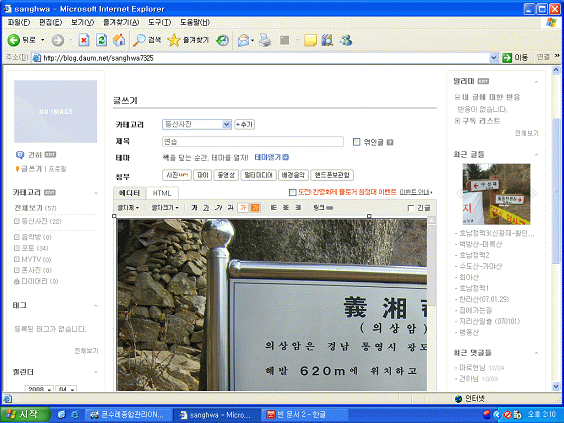Refresh the page with the green arrows icon
The width and height of the screenshot is (564, 423).
[101, 40]
